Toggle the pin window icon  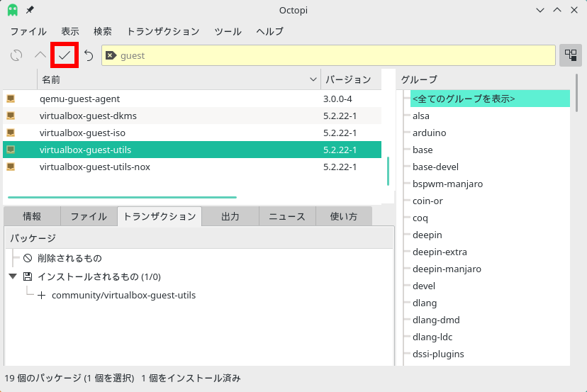point(30,10)
